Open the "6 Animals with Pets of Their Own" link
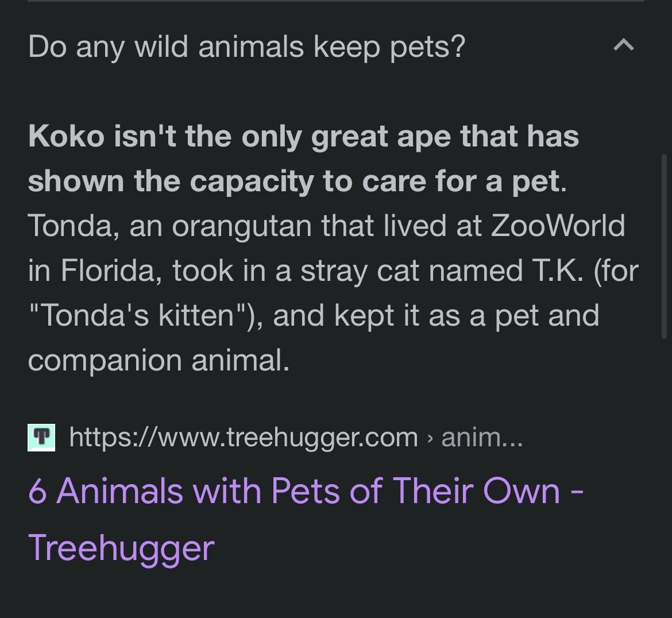This screenshot has width=672, height=618. point(305,519)
